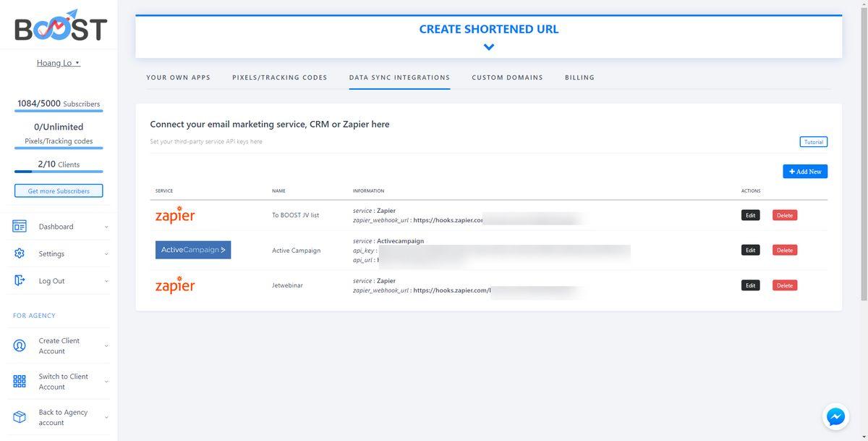Open the Tutorial button
This screenshot has width=868, height=441.
[814, 142]
